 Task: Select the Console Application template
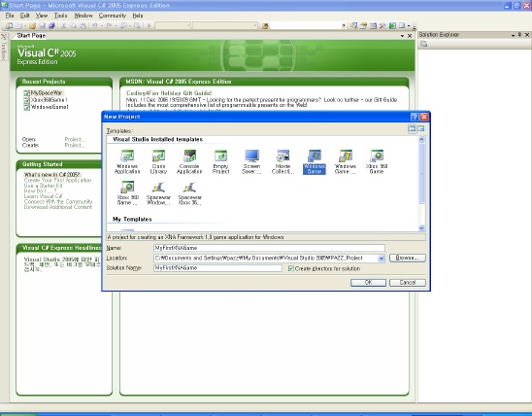click(189, 162)
